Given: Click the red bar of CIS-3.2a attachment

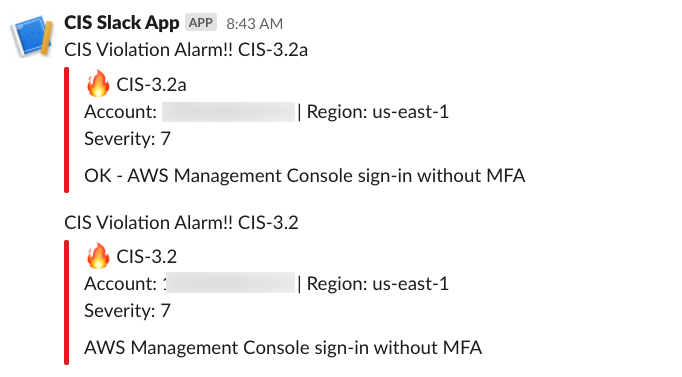Looking at the screenshot, I should [x=67, y=130].
